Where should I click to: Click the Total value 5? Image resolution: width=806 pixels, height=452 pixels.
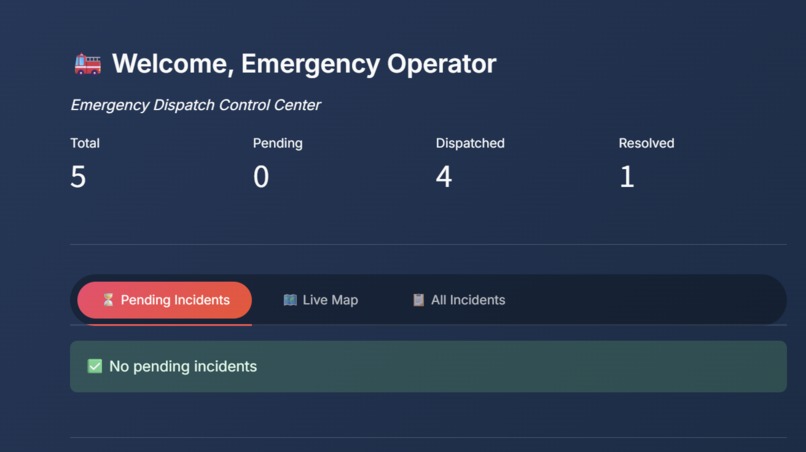coord(78,177)
